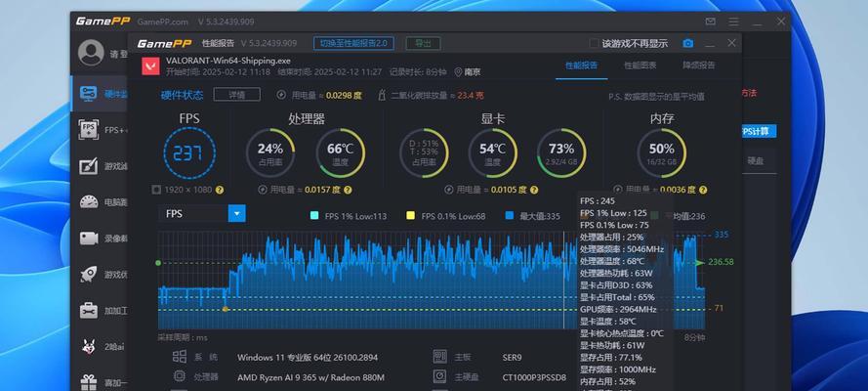868x391 pixels.
Task: Click the disk icon beside 主硬盘
Action: tap(439, 376)
